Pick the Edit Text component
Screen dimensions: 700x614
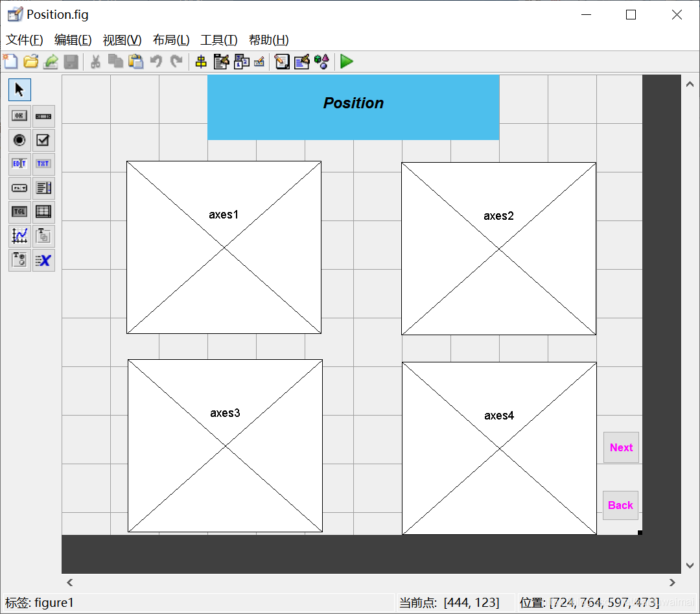pos(19,164)
